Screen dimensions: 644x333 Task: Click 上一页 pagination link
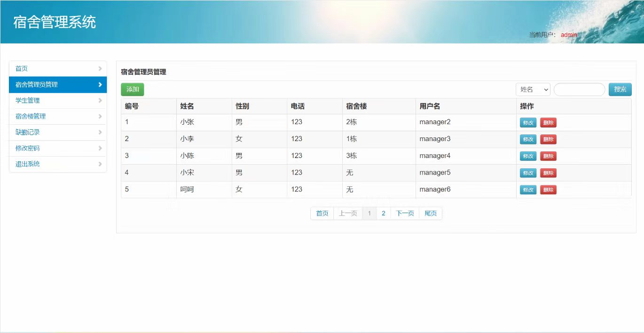click(348, 214)
